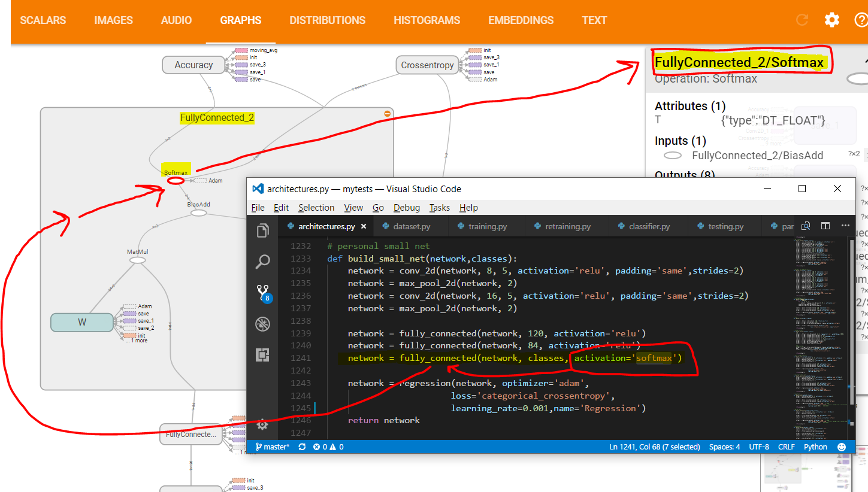Open VS Code Debug bug icon
Image resolution: width=868 pixels, height=492 pixels.
[262, 324]
